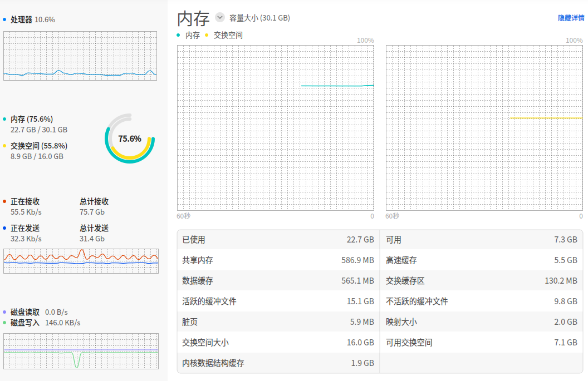Click the red dot beside 正在接收
588x381 pixels.
click(x=4, y=201)
